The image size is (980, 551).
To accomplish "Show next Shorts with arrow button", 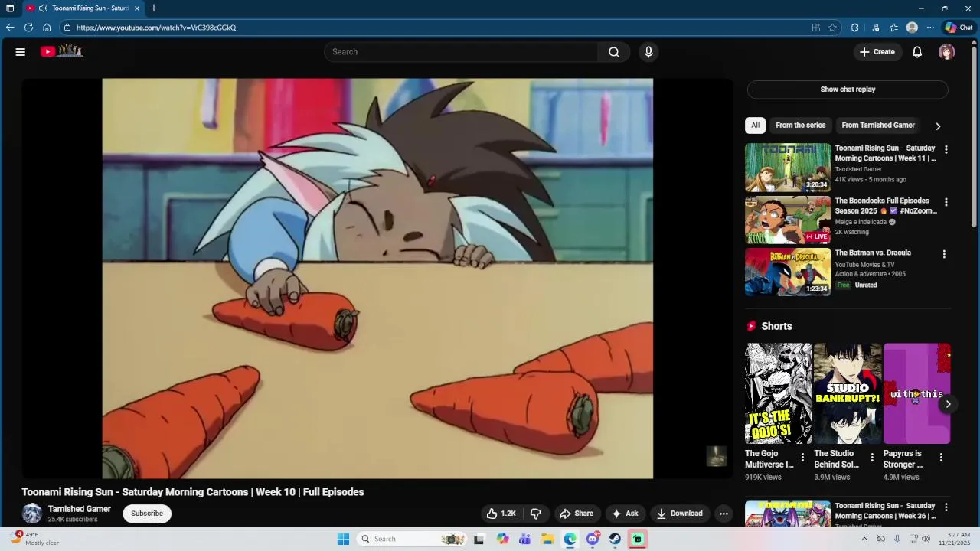I will [x=948, y=404].
